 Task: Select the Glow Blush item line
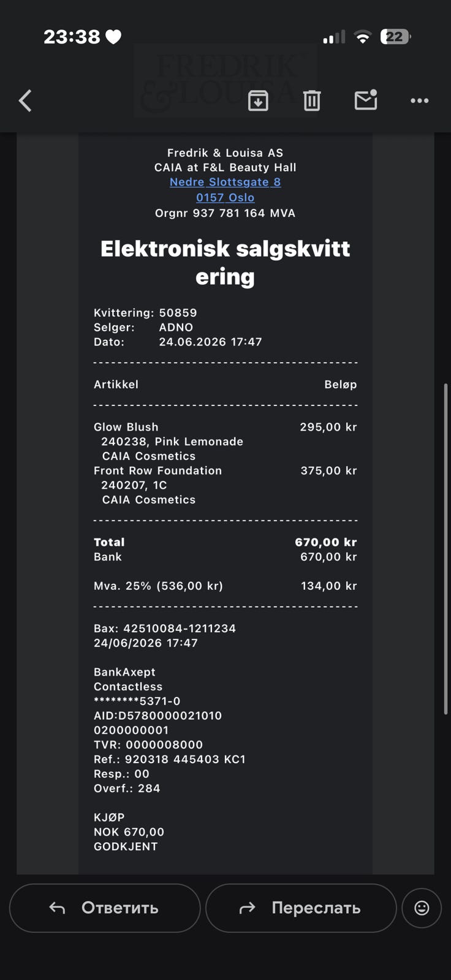[x=225, y=427]
